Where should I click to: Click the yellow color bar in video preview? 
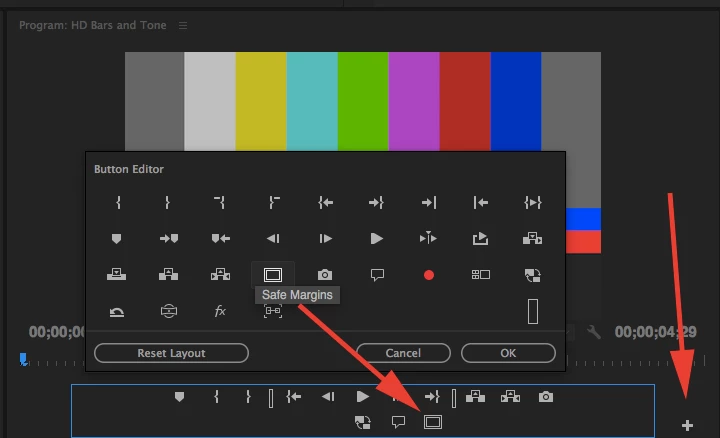(x=261, y=101)
